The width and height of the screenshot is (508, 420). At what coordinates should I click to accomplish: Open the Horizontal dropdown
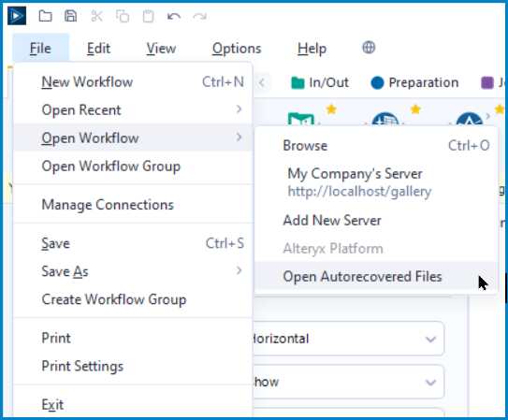point(348,339)
